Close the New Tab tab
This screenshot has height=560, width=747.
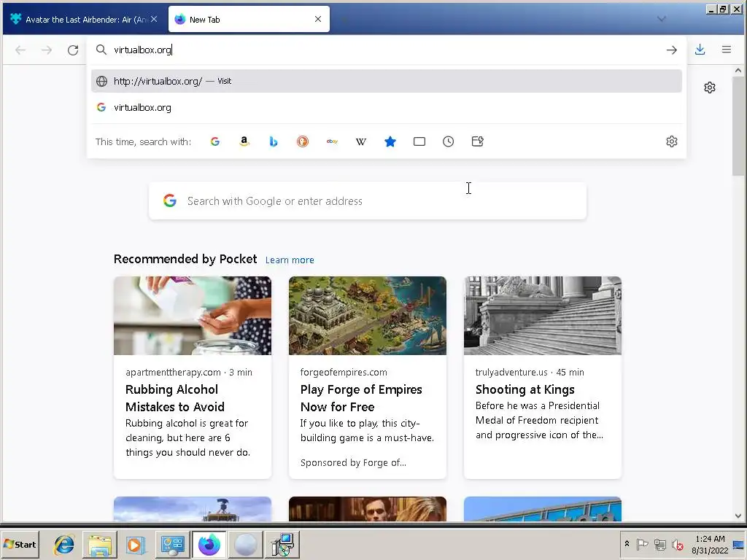(x=318, y=19)
